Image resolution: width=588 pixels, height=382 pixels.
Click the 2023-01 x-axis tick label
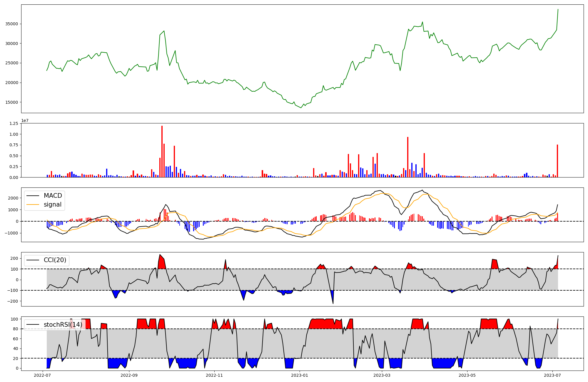click(300, 375)
